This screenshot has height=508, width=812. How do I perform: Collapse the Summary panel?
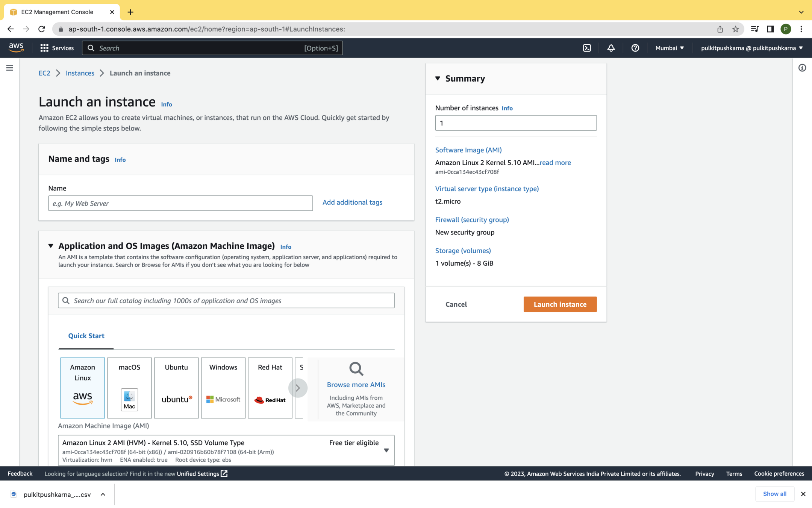[x=438, y=78]
